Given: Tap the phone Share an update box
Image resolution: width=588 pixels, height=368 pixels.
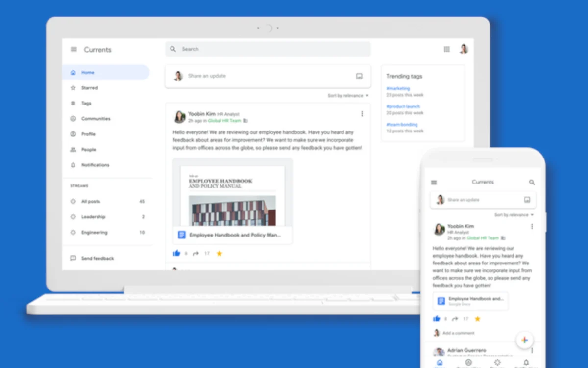Looking at the screenshot, I should point(483,200).
